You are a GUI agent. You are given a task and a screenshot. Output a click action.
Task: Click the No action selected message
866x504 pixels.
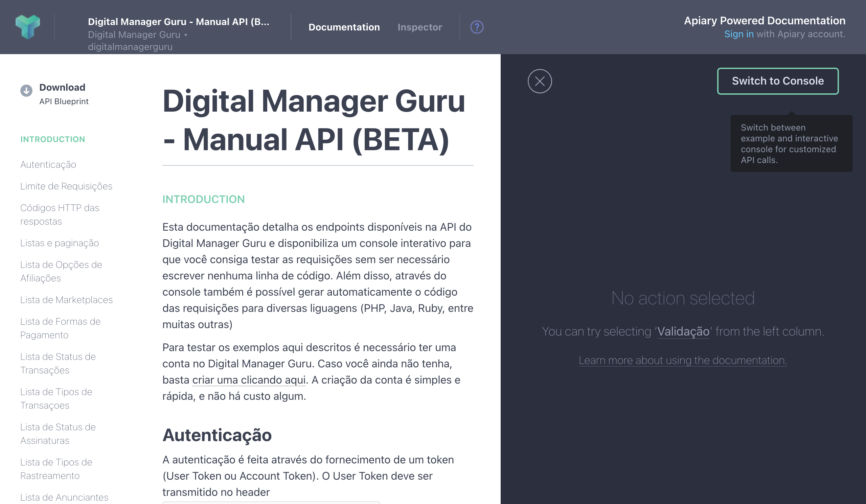[x=683, y=298]
